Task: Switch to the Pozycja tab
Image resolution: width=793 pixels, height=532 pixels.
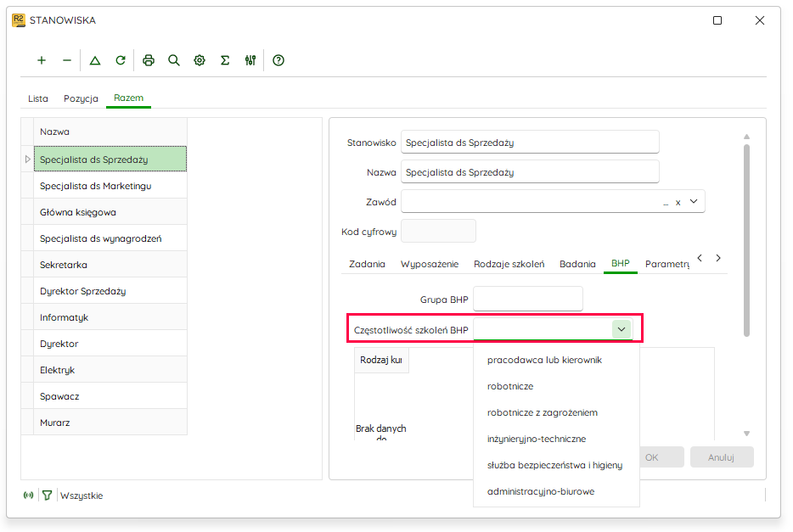Action: click(x=81, y=98)
